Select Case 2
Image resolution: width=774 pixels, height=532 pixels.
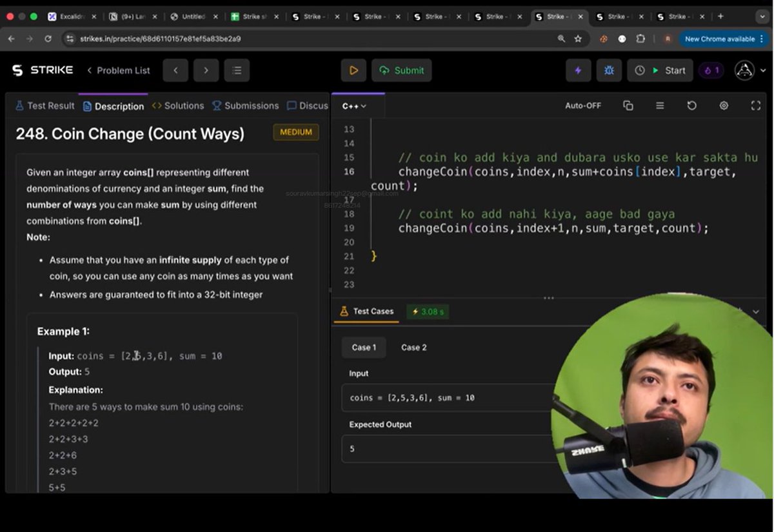(414, 348)
